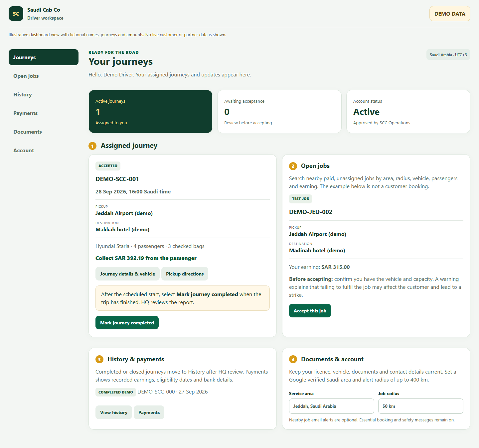Focus the Job radius field
The height and width of the screenshot is (448, 479).
click(x=421, y=406)
